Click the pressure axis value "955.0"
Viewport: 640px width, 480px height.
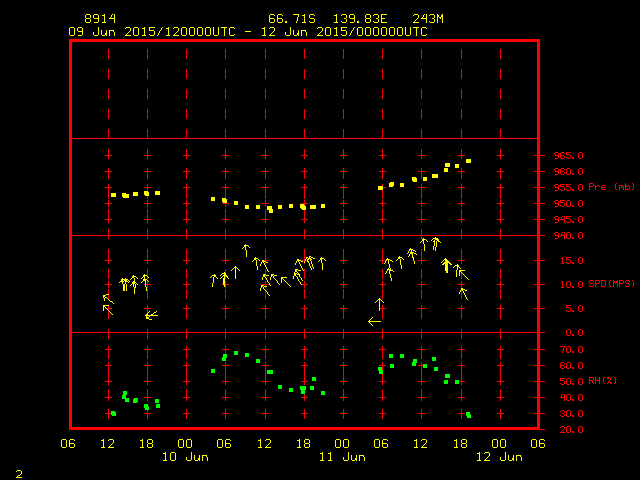pos(569,188)
